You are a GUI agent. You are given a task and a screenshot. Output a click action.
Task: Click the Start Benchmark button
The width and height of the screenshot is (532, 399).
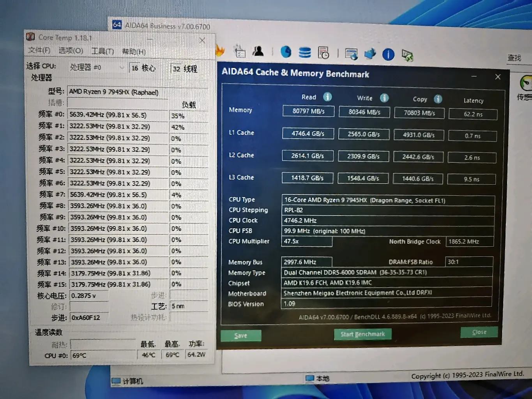(363, 334)
